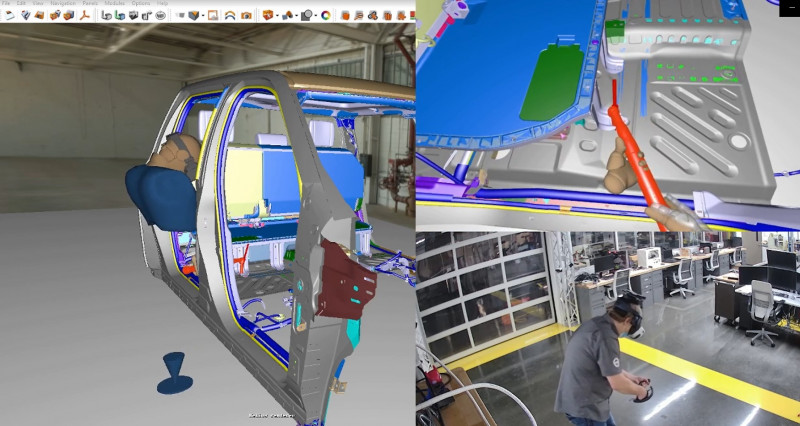Click the color wheel icon
This screenshot has width=800, height=426.
326,15
